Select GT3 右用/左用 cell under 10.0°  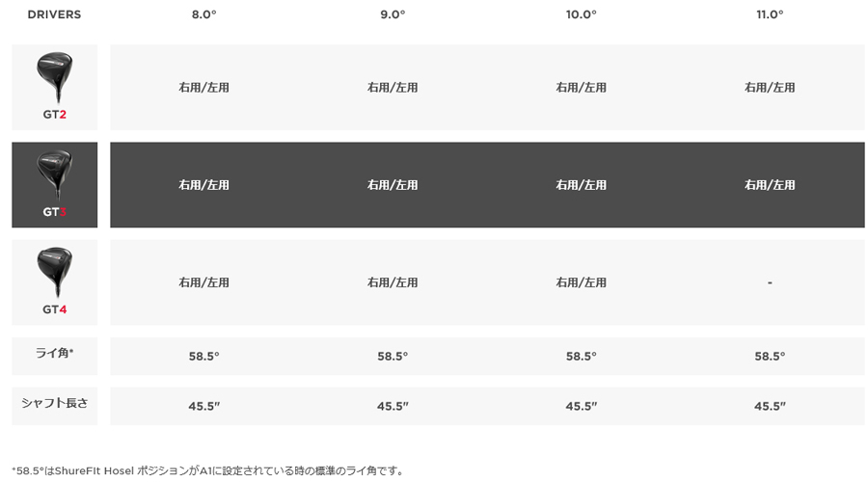581,185
